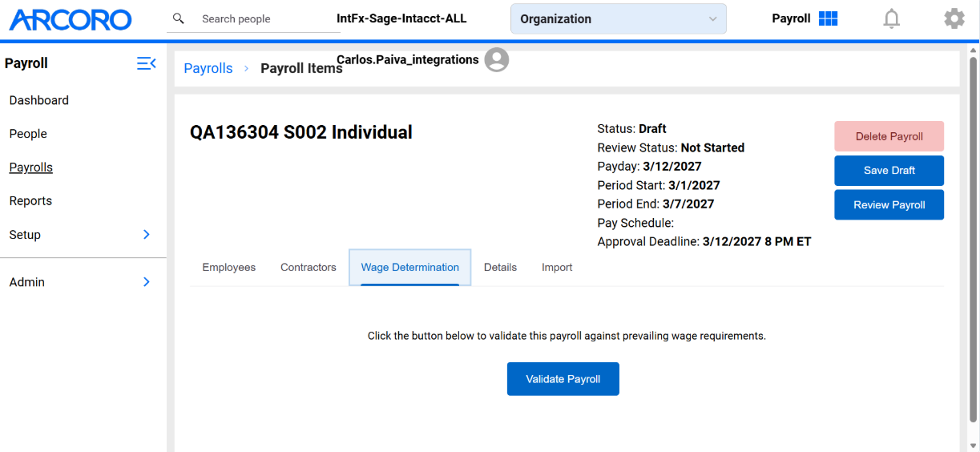Click the Arcoro logo
The image size is (980, 452).
(x=71, y=19)
